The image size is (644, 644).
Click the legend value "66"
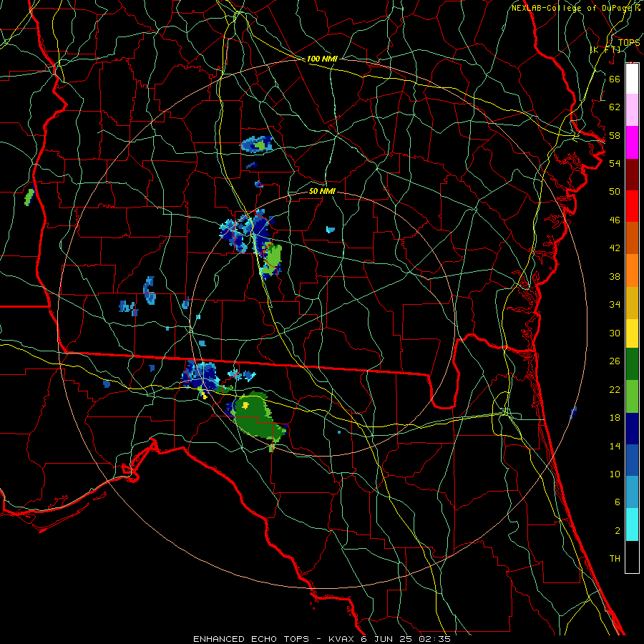point(615,79)
